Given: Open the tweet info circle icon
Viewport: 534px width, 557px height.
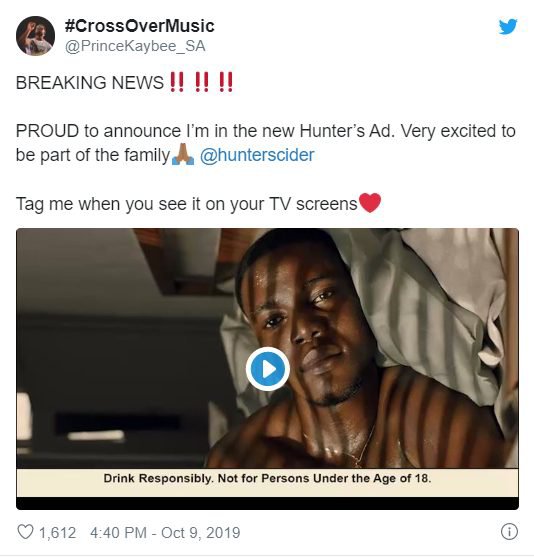Looking at the screenshot, I should coord(509,531).
